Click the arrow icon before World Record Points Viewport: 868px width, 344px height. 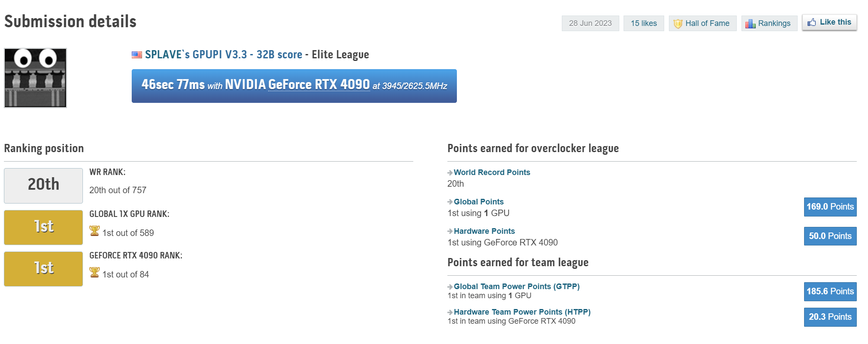point(450,173)
